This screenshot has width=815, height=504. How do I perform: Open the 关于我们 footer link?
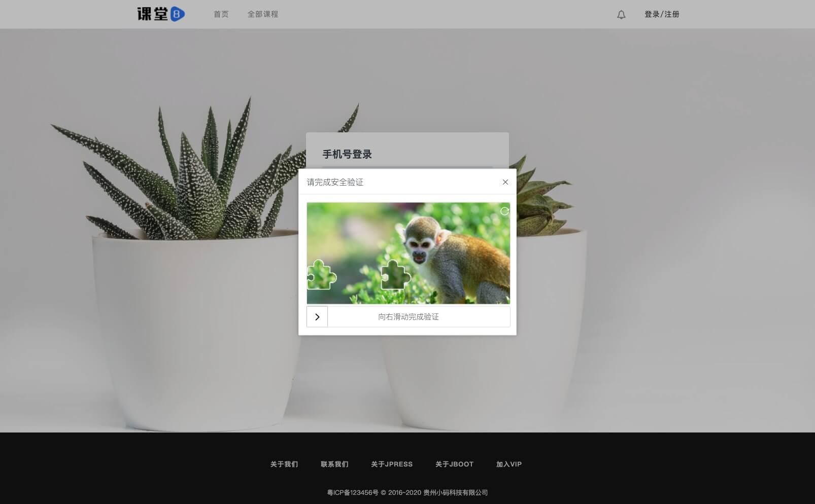[x=284, y=464]
